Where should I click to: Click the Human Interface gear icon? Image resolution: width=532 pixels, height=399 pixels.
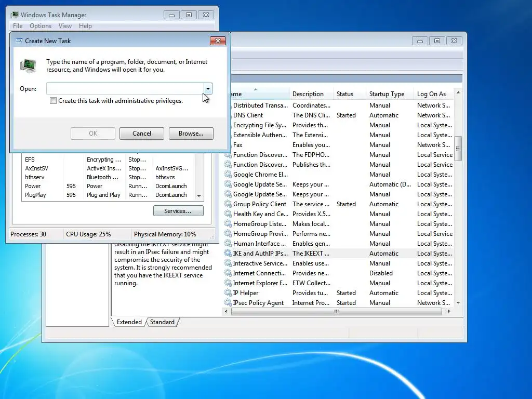[x=228, y=243]
